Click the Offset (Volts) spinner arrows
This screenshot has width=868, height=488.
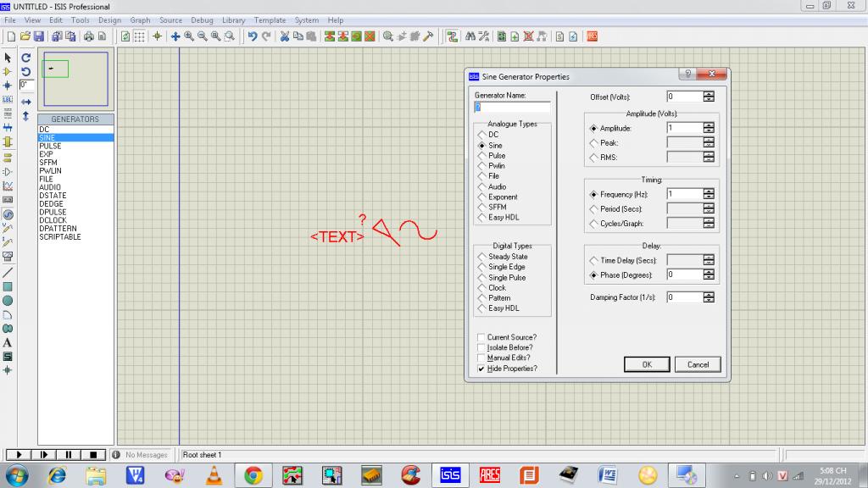709,97
